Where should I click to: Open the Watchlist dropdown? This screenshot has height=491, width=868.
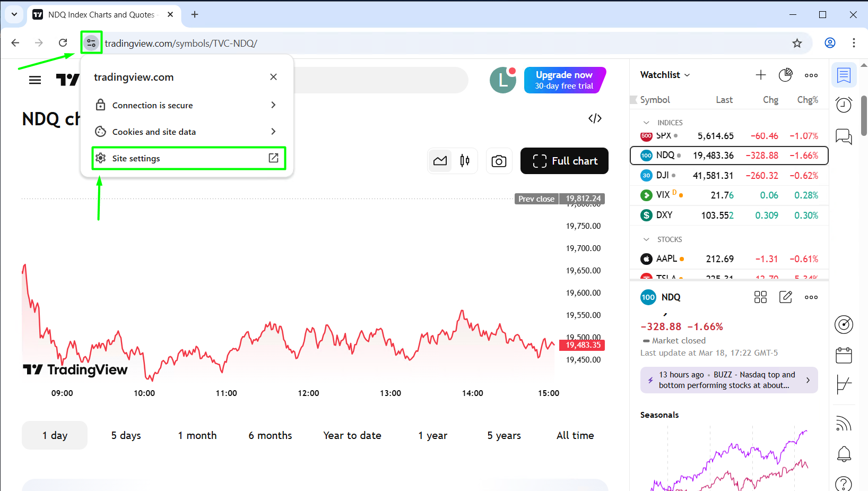click(665, 75)
